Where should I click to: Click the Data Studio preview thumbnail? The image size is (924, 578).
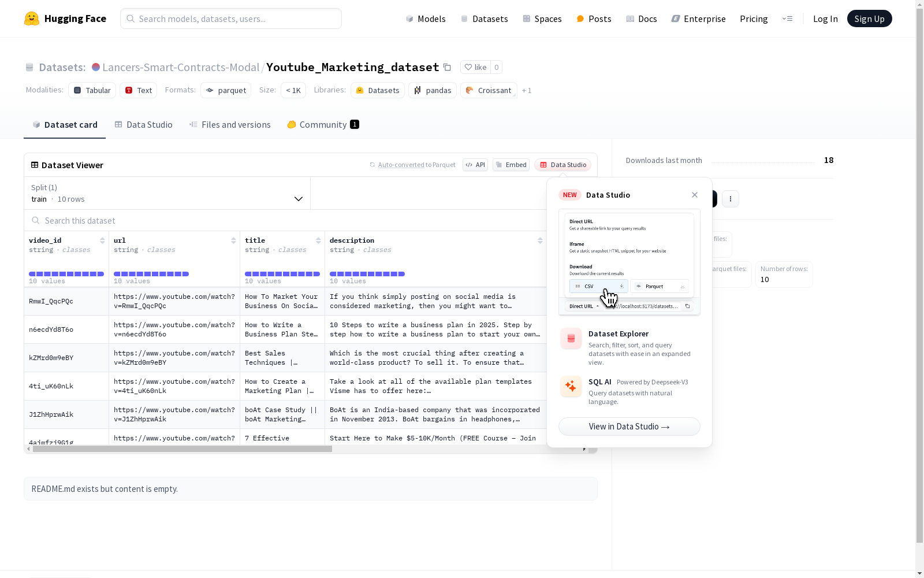(x=629, y=262)
